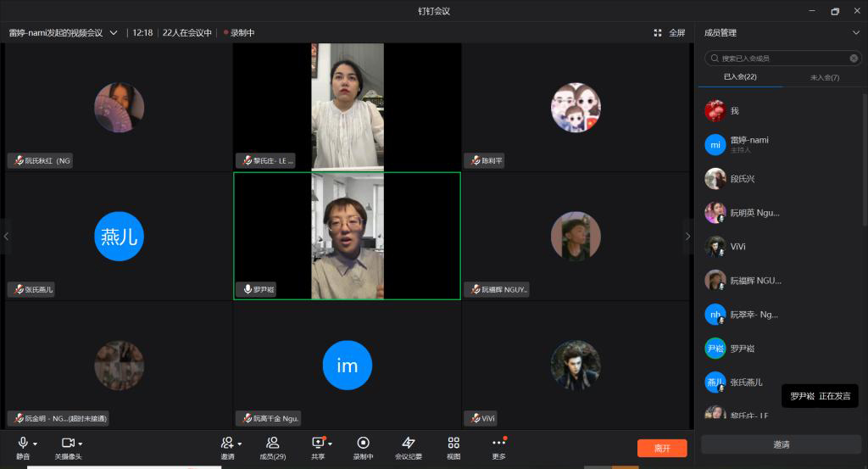Open the 邀请 icon in bottom toolbar

click(x=226, y=444)
